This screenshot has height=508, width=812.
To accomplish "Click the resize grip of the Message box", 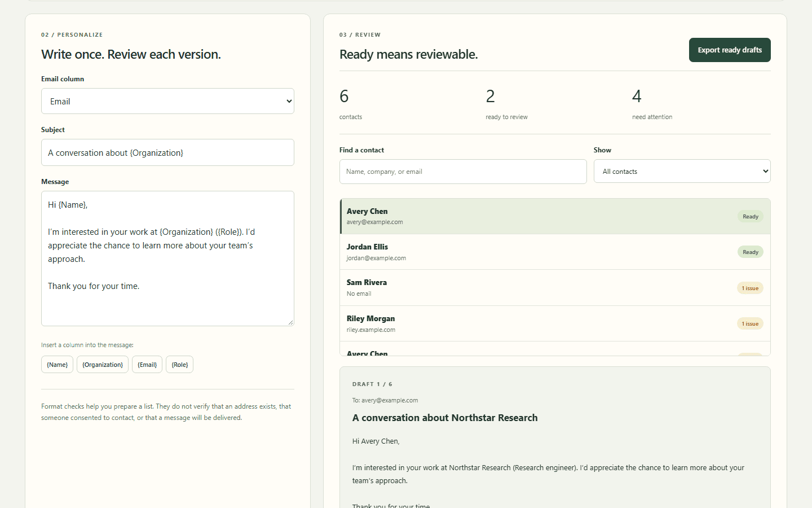I will pos(290,322).
